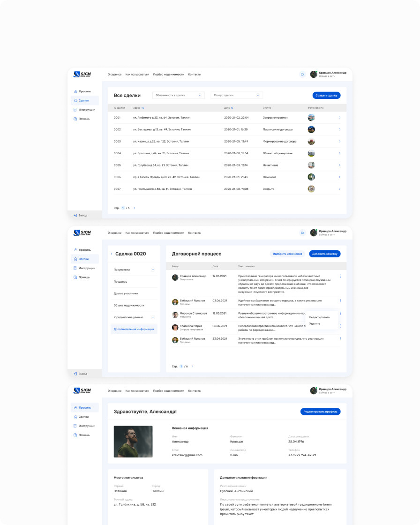Screen dimensions: 420x525
Task: Click the address ул. Любимого д.23, кв. 64
Action: click(162, 118)
